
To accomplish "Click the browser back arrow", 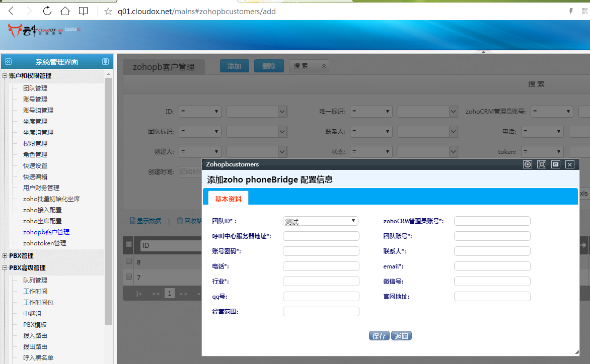I will click(11, 11).
